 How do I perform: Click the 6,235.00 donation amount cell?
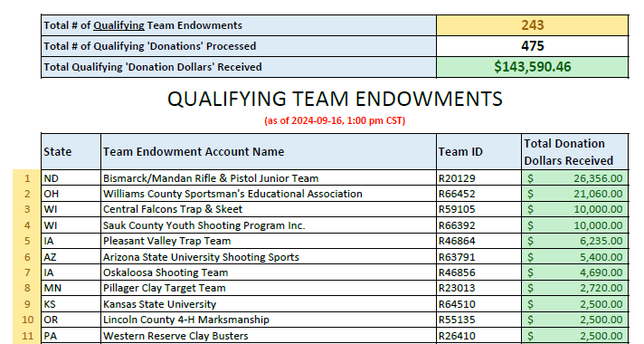pos(575,241)
